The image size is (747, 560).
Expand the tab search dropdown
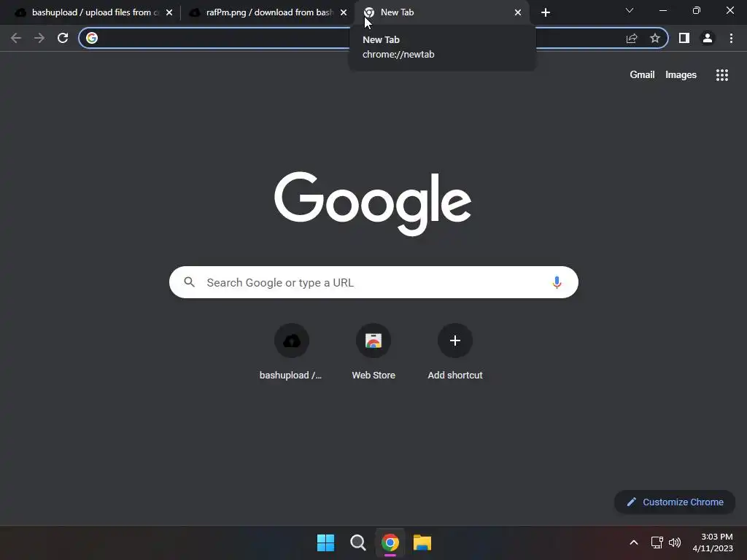(x=630, y=10)
